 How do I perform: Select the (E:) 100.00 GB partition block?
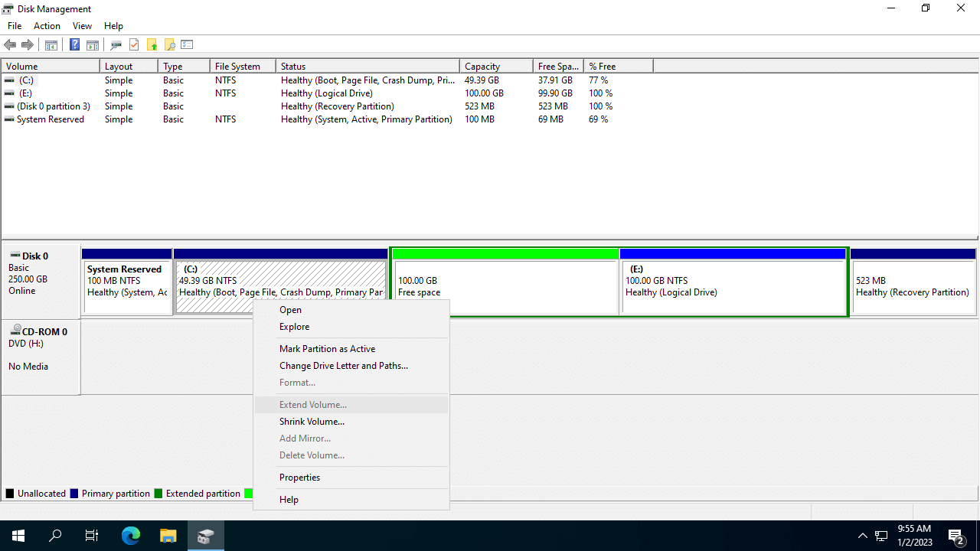click(733, 287)
